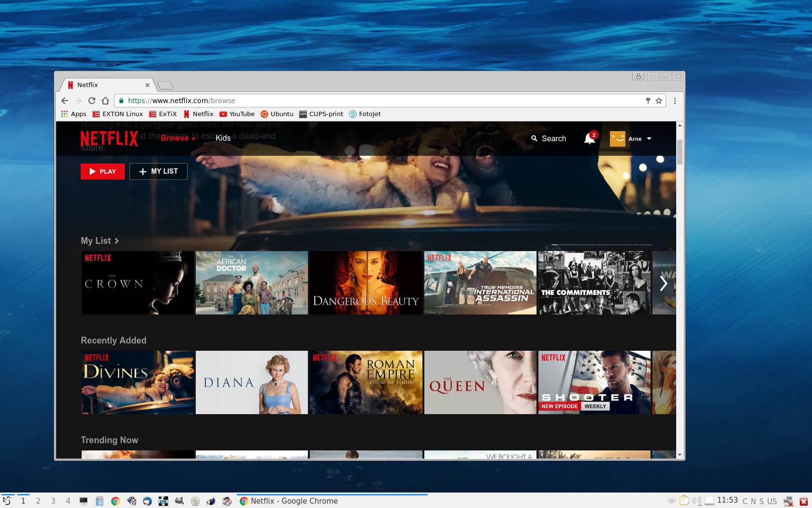812x508 pixels.
Task: Launch file manager from taskbar
Action: coord(100,501)
